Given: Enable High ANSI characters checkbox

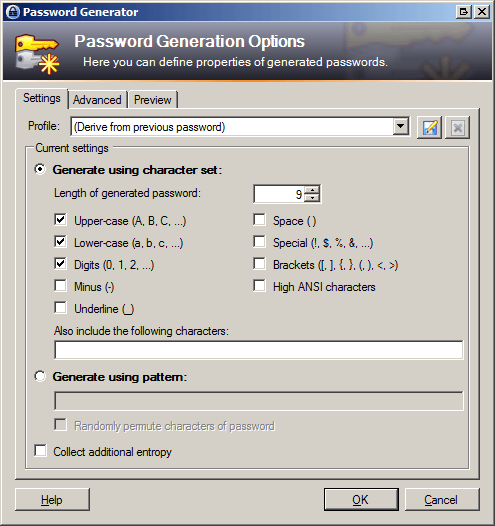Looking at the screenshot, I should (259, 286).
